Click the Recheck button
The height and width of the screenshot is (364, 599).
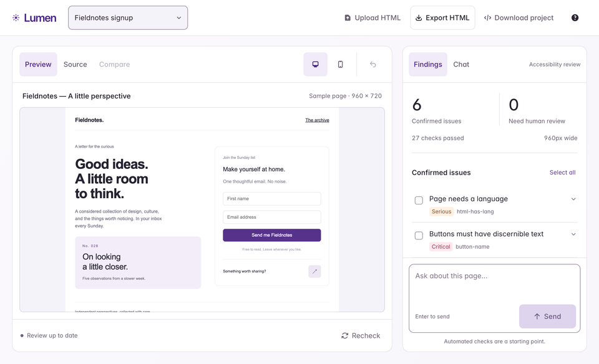click(361, 335)
